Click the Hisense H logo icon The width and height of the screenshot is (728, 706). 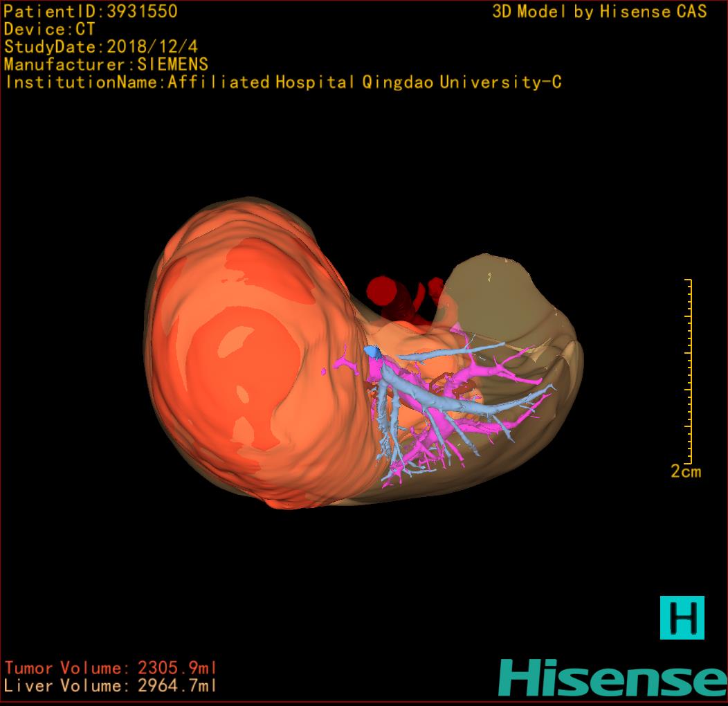click(682, 617)
